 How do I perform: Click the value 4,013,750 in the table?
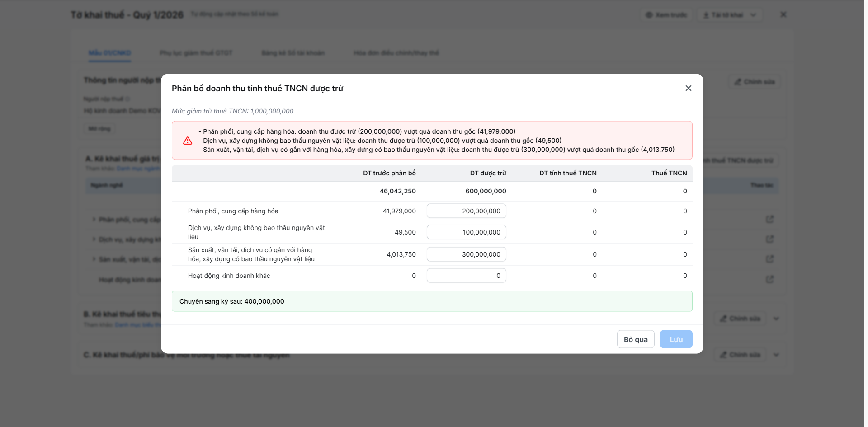click(401, 254)
